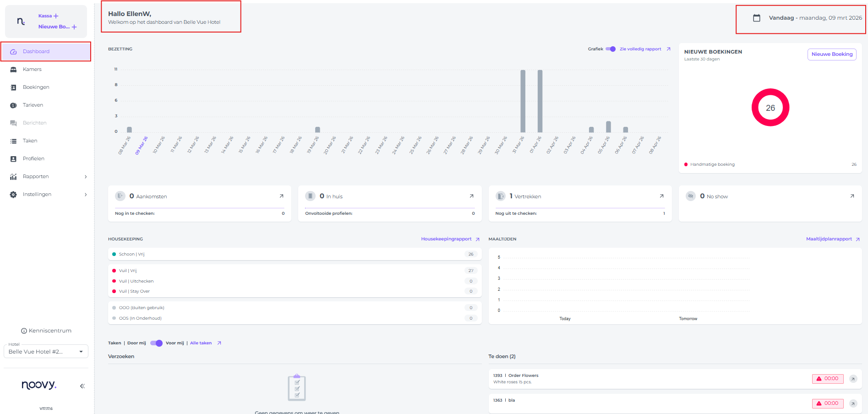The image size is (868, 414).
Task: Click the plus icon next to Kassa
Action: pos(56,16)
